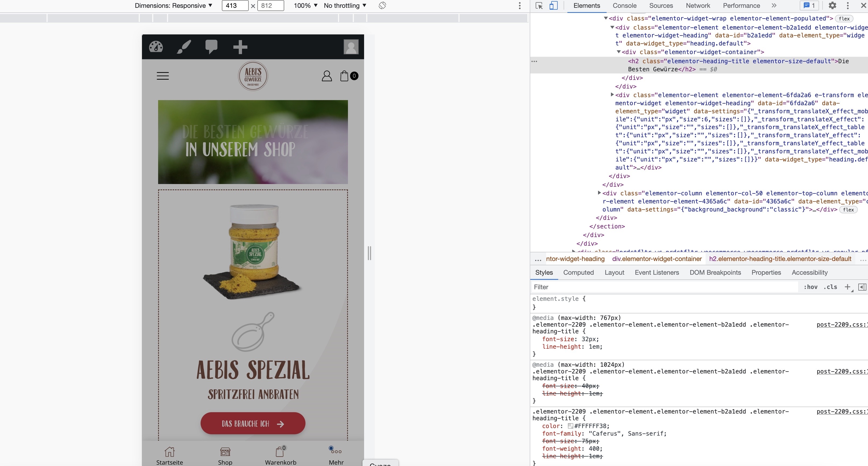
Task: Toggle the .cls class editor
Action: tap(830, 287)
